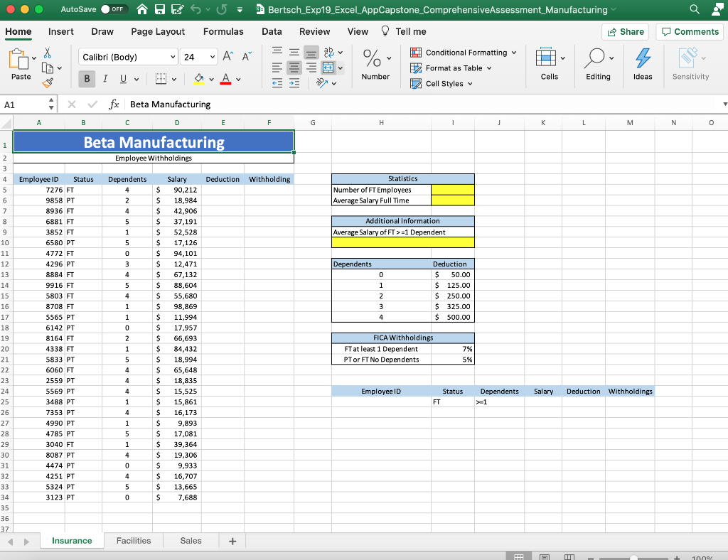Viewport: 728px width, 560px height.
Task: Open the Facilities sheet tab
Action: pos(133,540)
